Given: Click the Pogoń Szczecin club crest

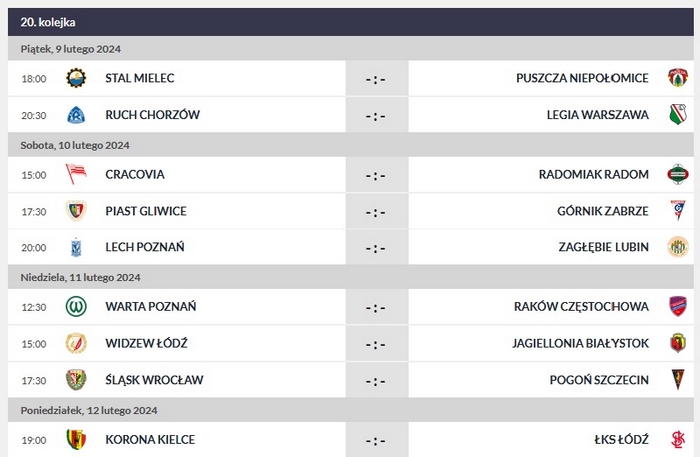Looking at the screenshot, I should pyautogui.click(x=677, y=380).
